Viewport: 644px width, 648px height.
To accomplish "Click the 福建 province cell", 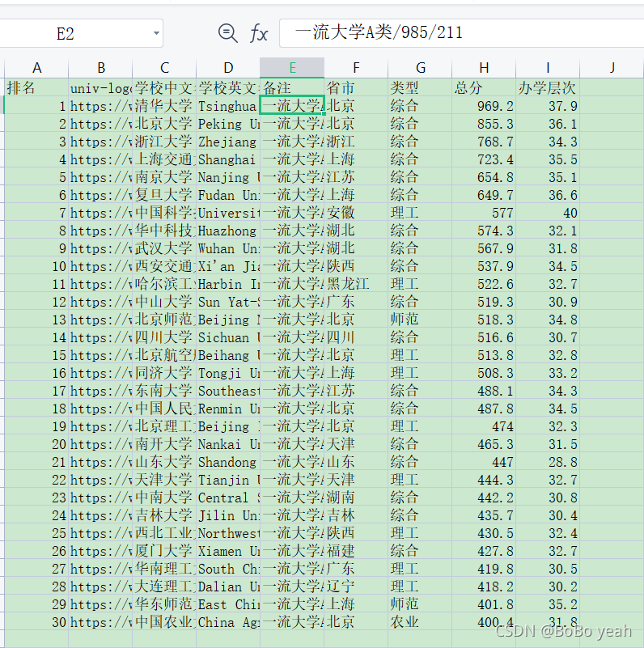I will pos(356,551).
